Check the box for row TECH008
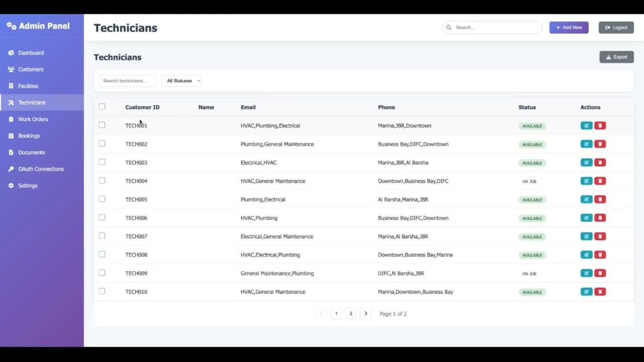Viewport: 644px width, 362px height. 102,254
